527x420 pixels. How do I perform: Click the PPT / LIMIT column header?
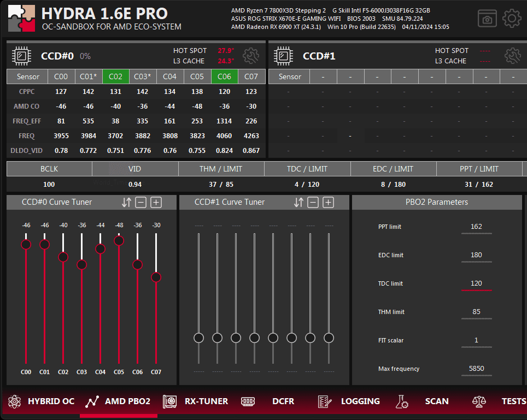coord(479,169)
